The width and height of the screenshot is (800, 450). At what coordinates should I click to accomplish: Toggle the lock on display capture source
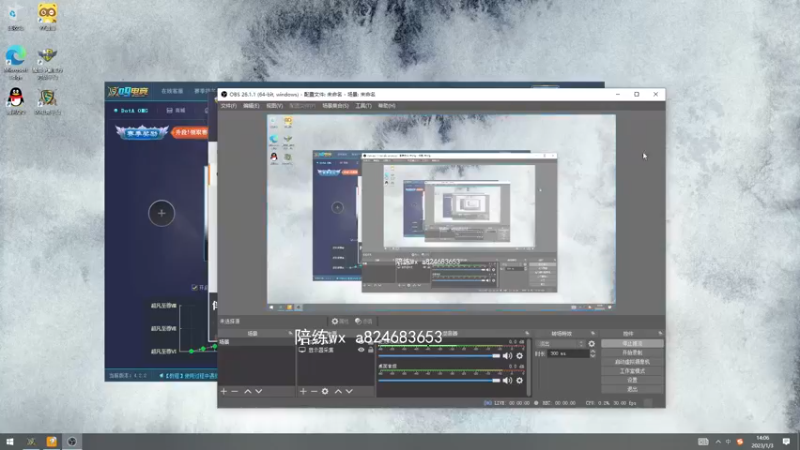pos(370,350)
